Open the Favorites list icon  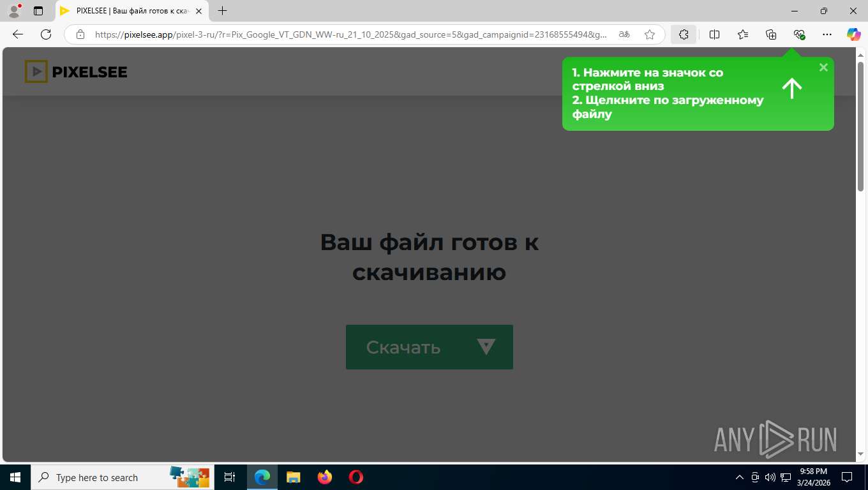point(743,34)
